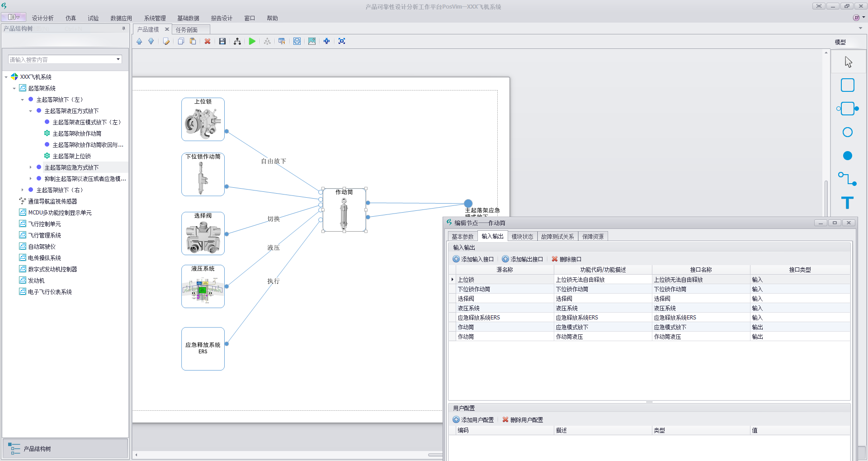Pick the filled circle shape tool
The image size is (868, 461).
847,156
